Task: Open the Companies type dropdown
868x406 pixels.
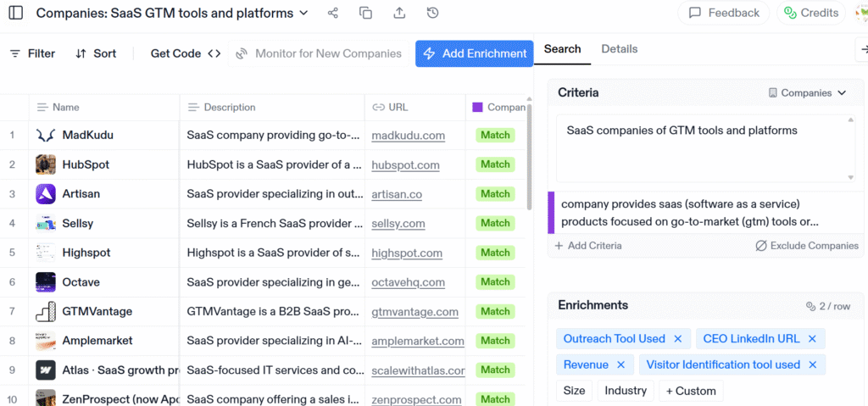Action: point(807,93)
